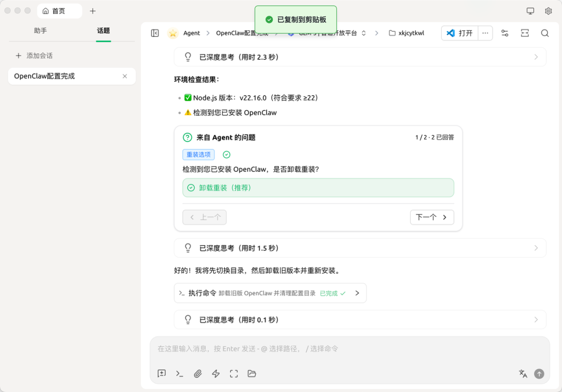Click the screen capture selection icon
562x392 pixels.
(x=234, y=373)
